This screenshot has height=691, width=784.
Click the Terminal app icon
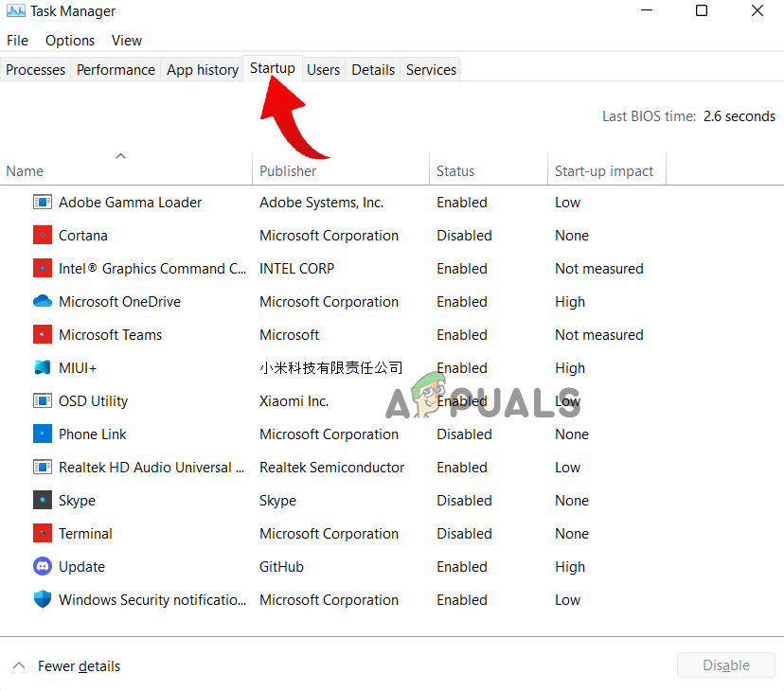click(43, 533)
